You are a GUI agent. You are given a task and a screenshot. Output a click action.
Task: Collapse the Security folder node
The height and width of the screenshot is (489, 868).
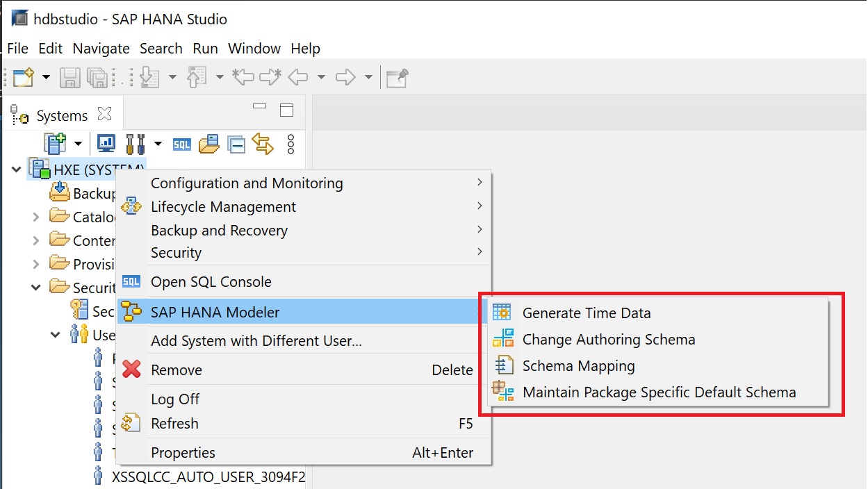coord(36,288)
